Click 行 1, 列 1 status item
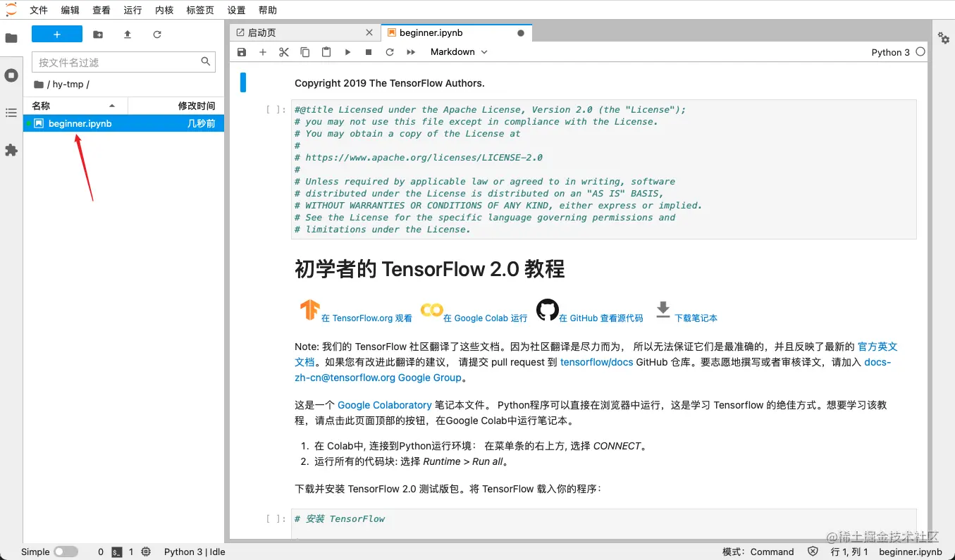This screenshot has width=955, height=560. (849, 552)
